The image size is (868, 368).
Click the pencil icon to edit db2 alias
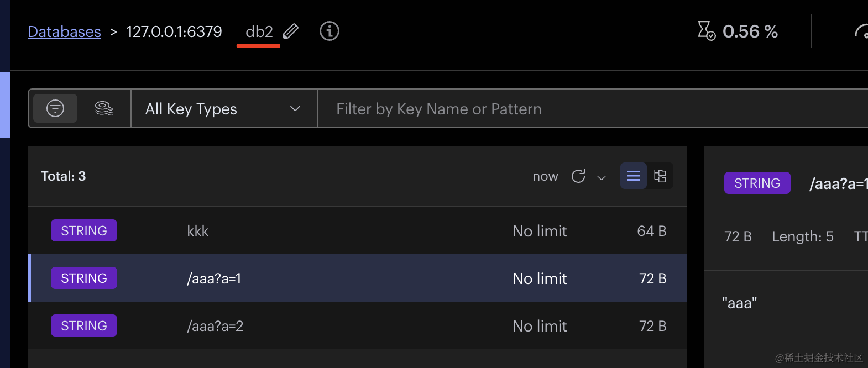click(x=291, y=31)
